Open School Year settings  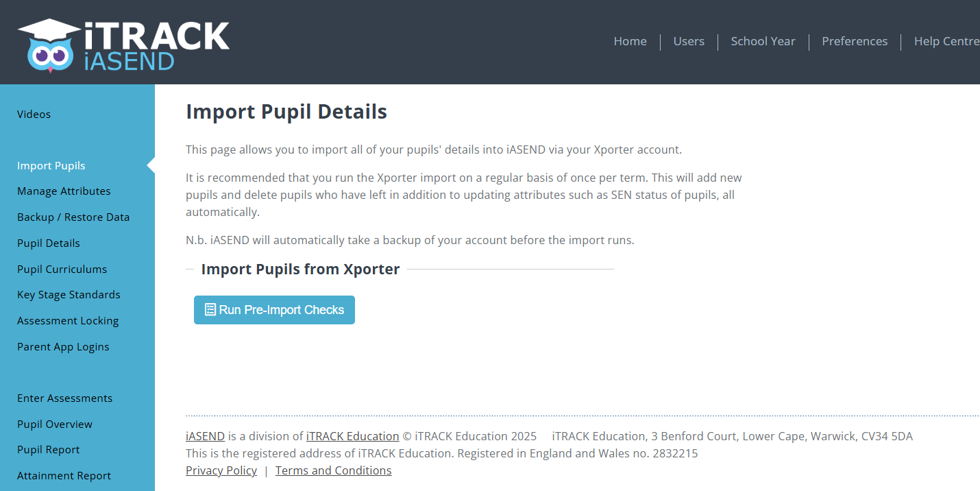pos(763,41)
